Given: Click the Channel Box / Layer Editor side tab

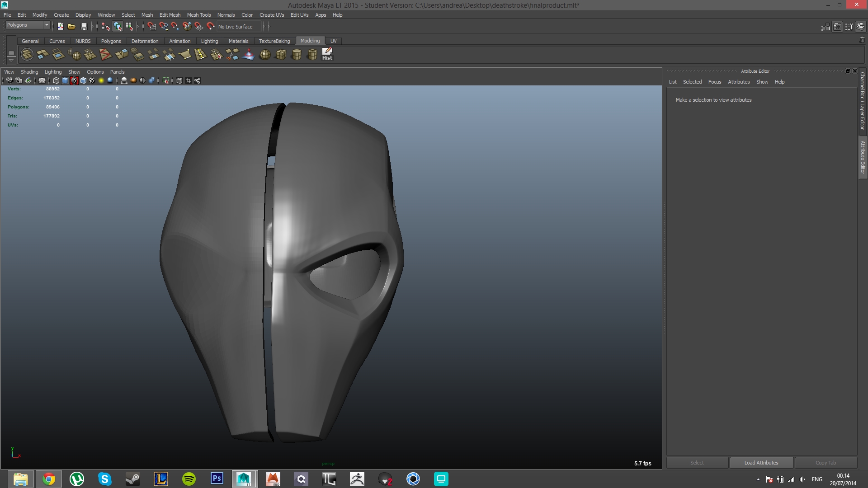Looking at the screenshot, I should coord(863,101).
